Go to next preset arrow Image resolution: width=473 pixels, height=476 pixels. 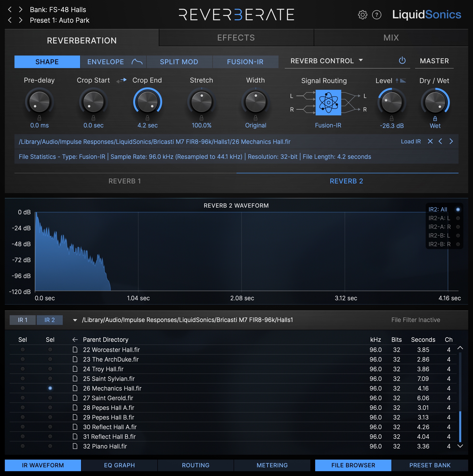(x=21, y=20)
